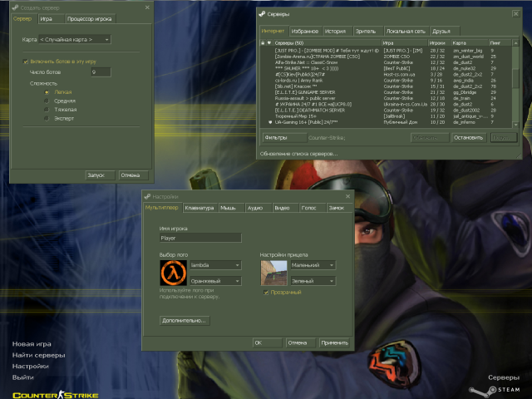Click the Steam logo at bottom right
532x399 pixels.
(495, 390)
